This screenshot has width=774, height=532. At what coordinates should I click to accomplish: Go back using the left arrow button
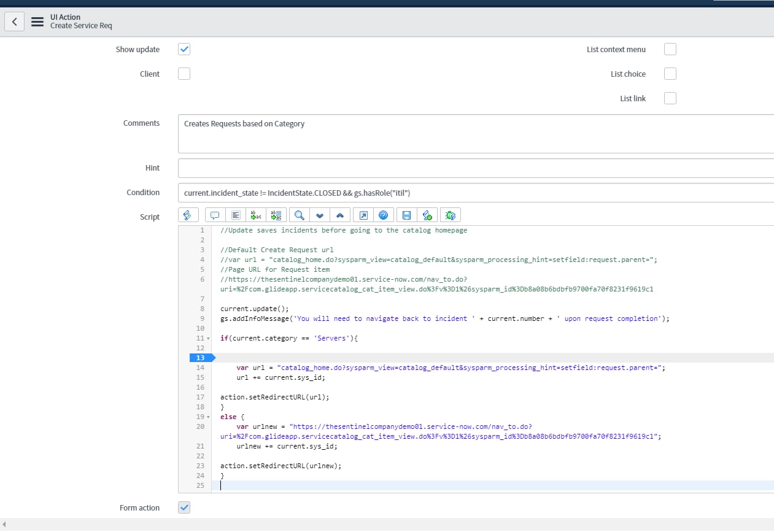click(x=15, y=21)
